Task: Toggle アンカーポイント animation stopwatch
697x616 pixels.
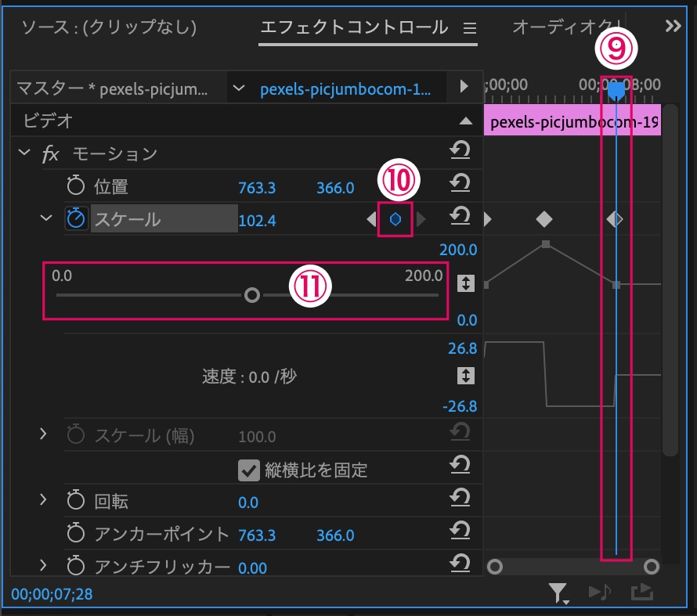Action: (x=75, y=533)
